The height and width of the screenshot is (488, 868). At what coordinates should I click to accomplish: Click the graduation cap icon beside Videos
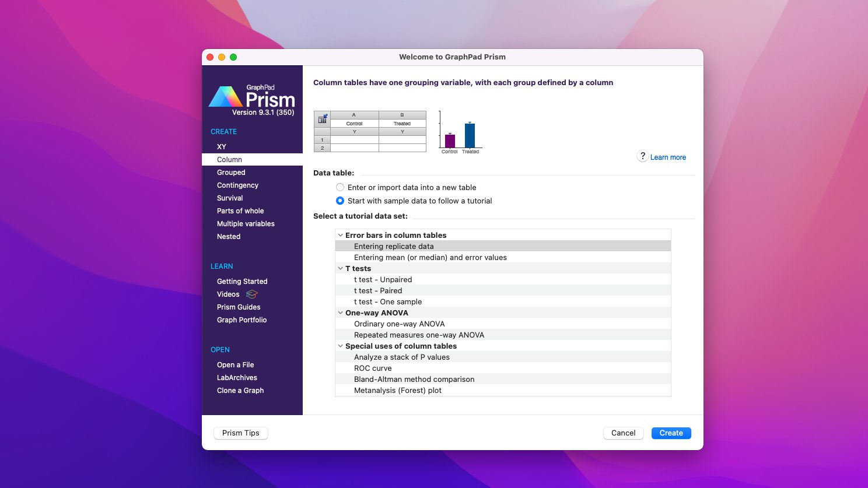[251, 294]
